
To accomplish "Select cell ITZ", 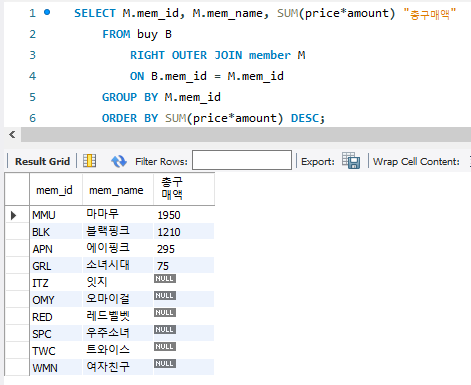I will point(56,283).
